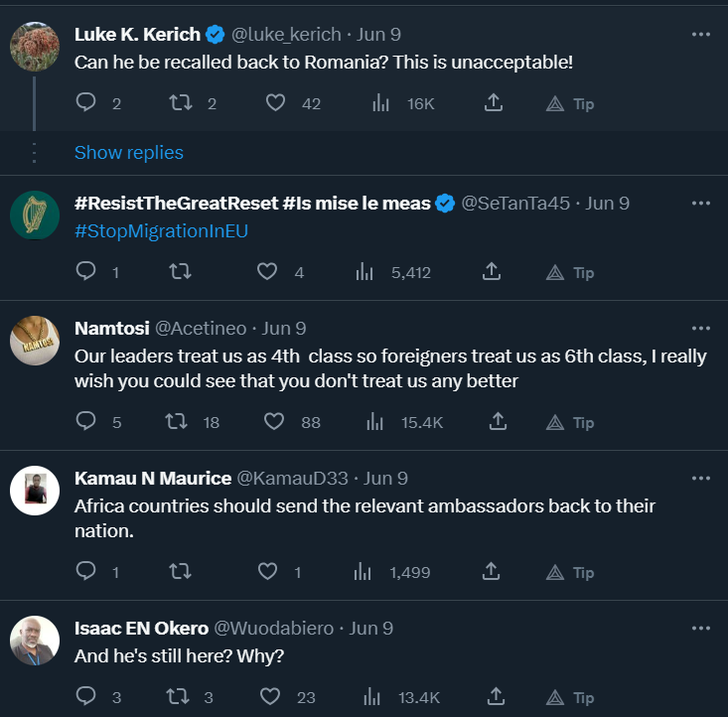Screen dimensions: 728x717
Task: Reply to Luke K. Kerich's tweet
Action: pyautogui.click(x=86, y=102)
